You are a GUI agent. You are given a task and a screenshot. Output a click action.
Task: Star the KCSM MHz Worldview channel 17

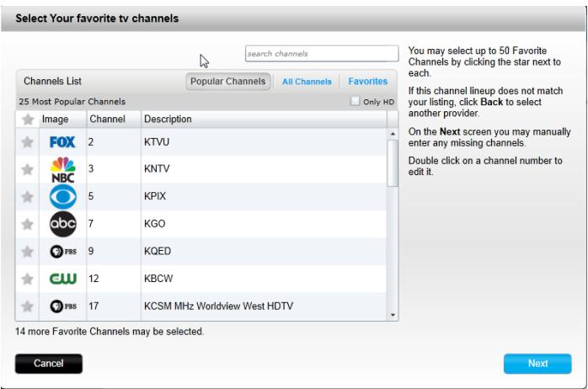click(x=27, y=306)
